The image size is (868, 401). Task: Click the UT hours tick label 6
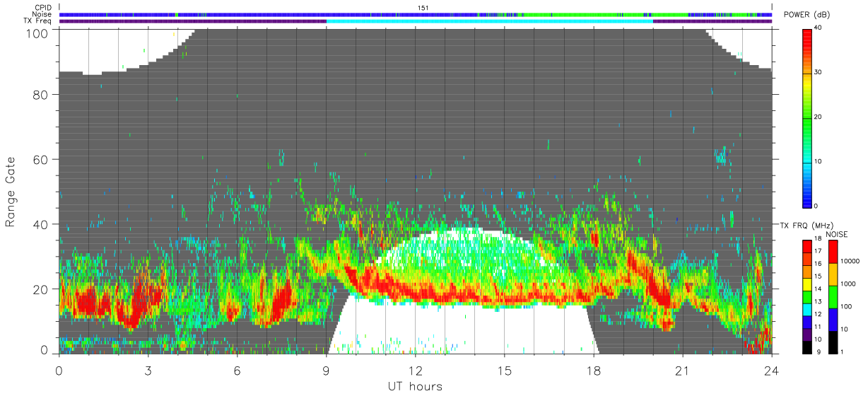pyautogui.click(x=237, y=371)
